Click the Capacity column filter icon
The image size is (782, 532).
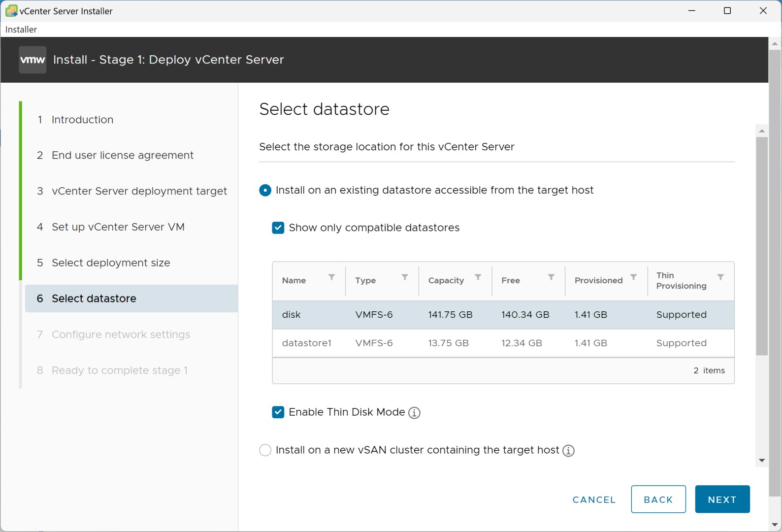point(478,277)
